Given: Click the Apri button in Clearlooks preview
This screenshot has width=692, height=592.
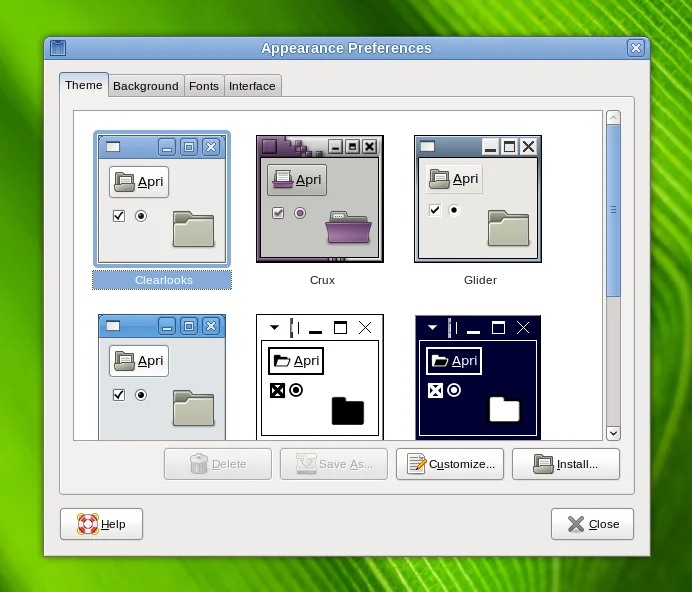Looking at the screenshot, I should coord(139,181).
